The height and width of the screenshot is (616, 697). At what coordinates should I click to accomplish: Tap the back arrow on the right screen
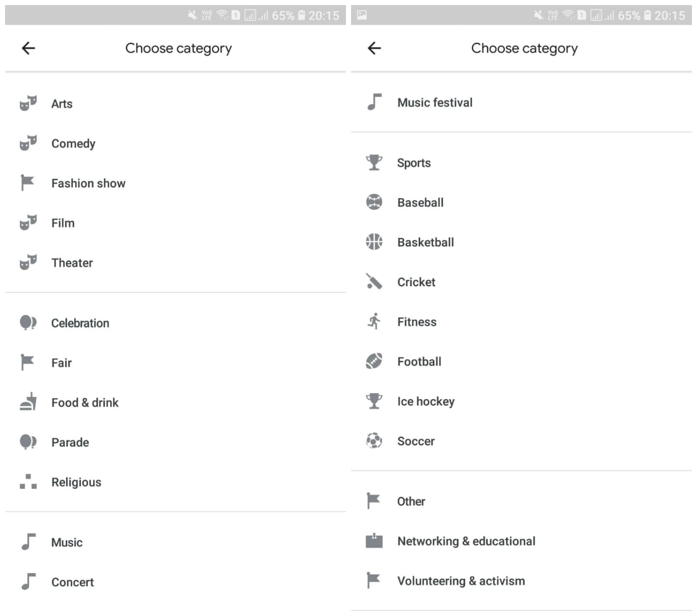(374, 48)
